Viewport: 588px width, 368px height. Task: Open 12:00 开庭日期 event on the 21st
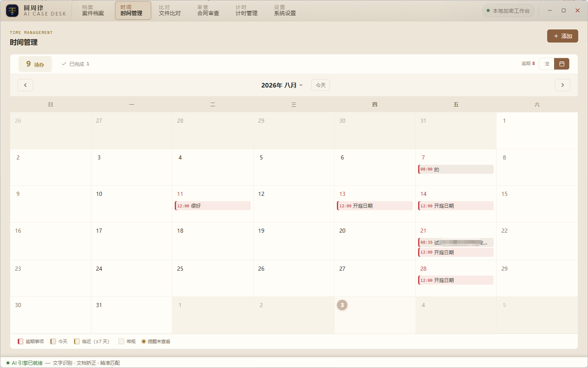[x=456, y=252]
